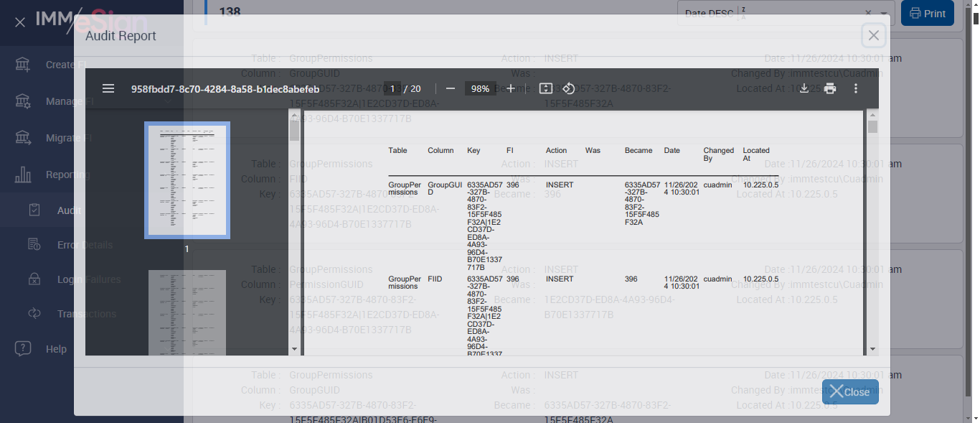
Task: Print the PDF via the viewer printer icon
Action: coord(830,89)
